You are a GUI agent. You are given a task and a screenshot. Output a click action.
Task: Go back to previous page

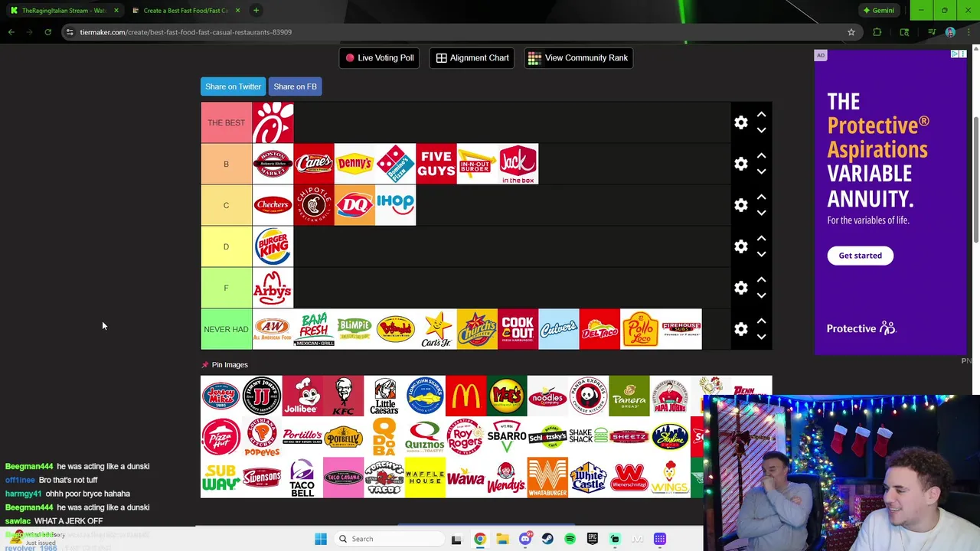(11, 32)
